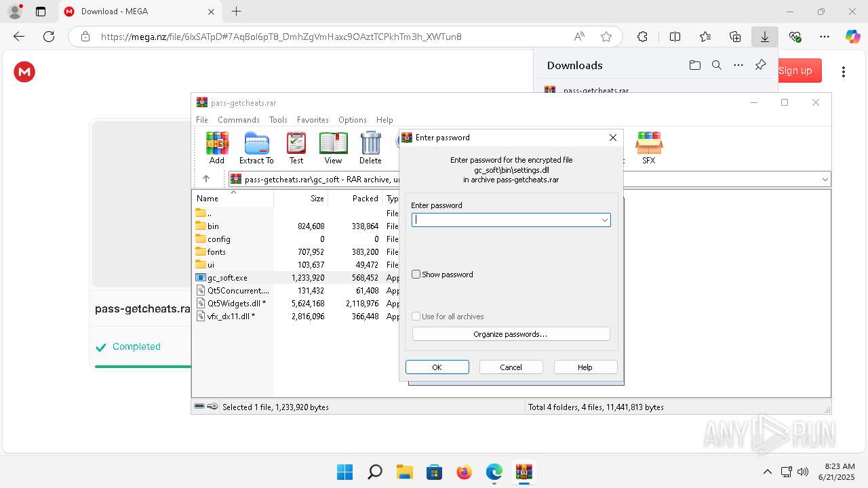Open the Copilot icon in Edge

853,37
